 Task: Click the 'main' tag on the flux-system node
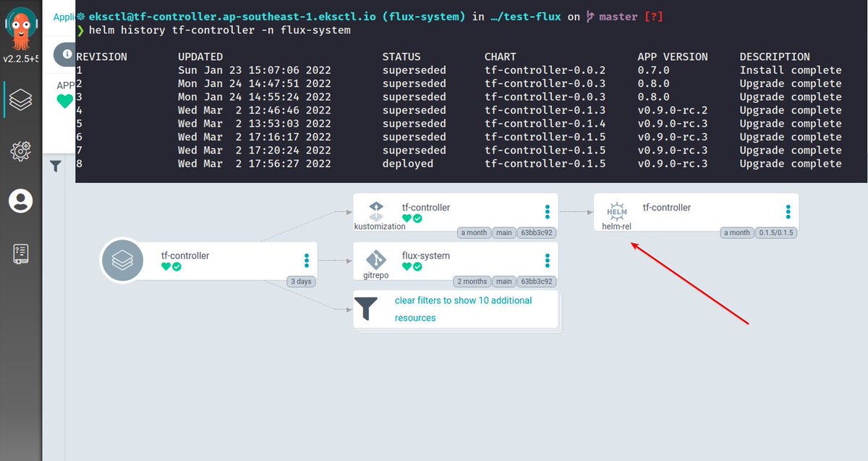pyautogui.click(x=504, y=282)
